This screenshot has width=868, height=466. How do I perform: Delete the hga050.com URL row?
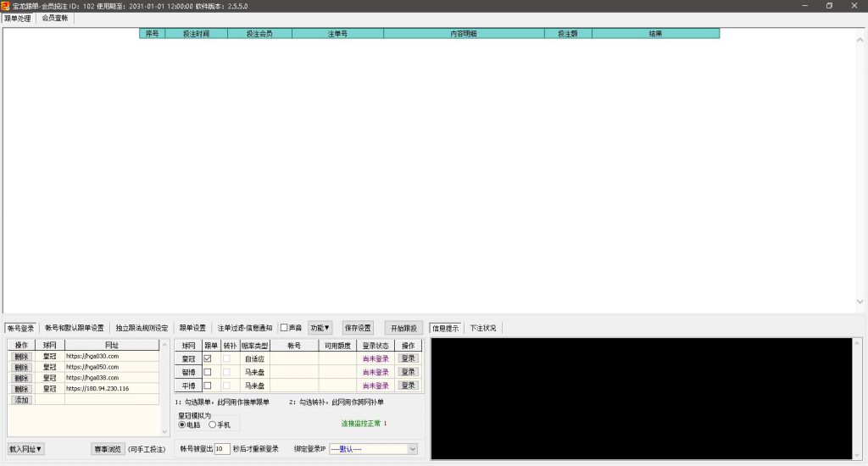tap(21, 368)
